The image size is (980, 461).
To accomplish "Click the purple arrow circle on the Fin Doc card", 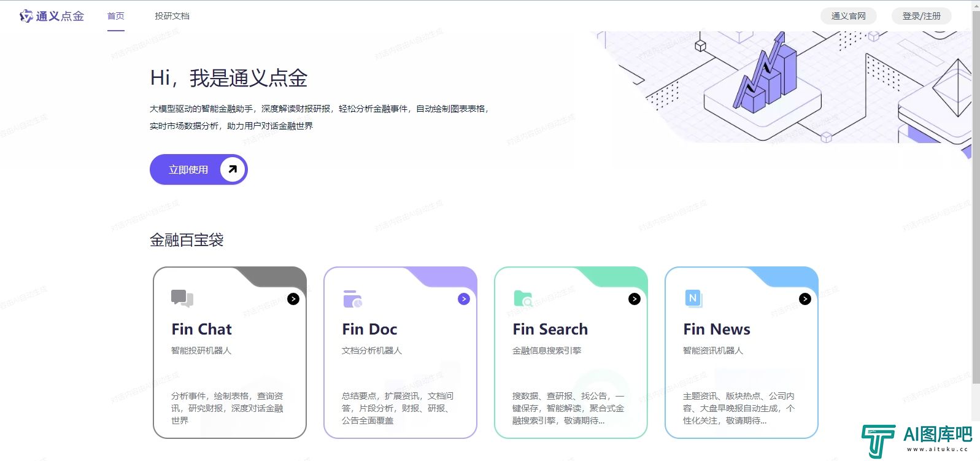I will pyautogui.click(x=464, y=299).
